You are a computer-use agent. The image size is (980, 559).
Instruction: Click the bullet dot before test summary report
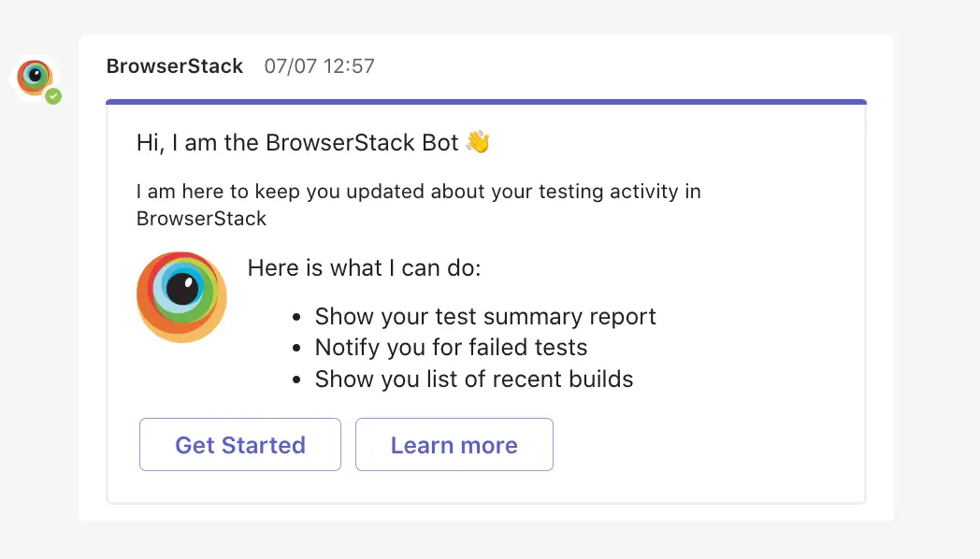point(296,318)
